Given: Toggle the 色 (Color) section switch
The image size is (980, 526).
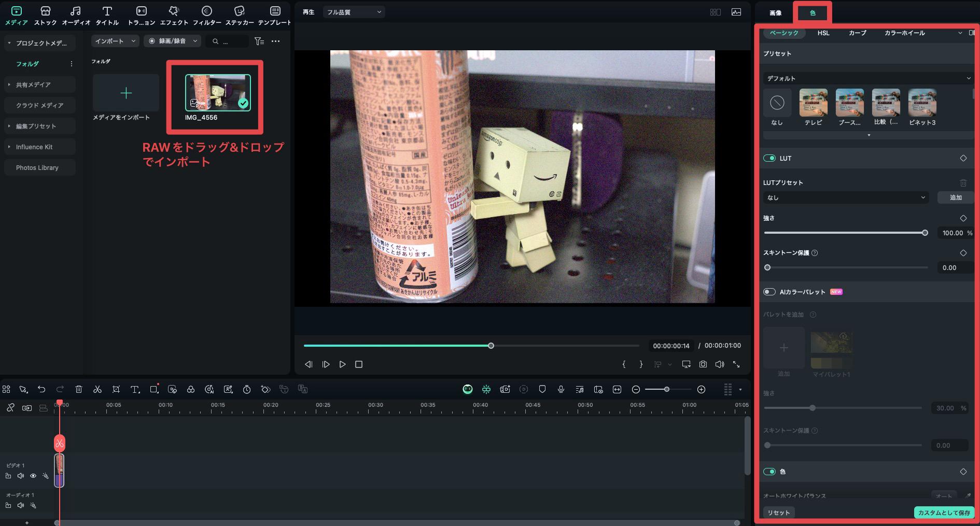Looking at the screenshot, I should coord(769,472).
